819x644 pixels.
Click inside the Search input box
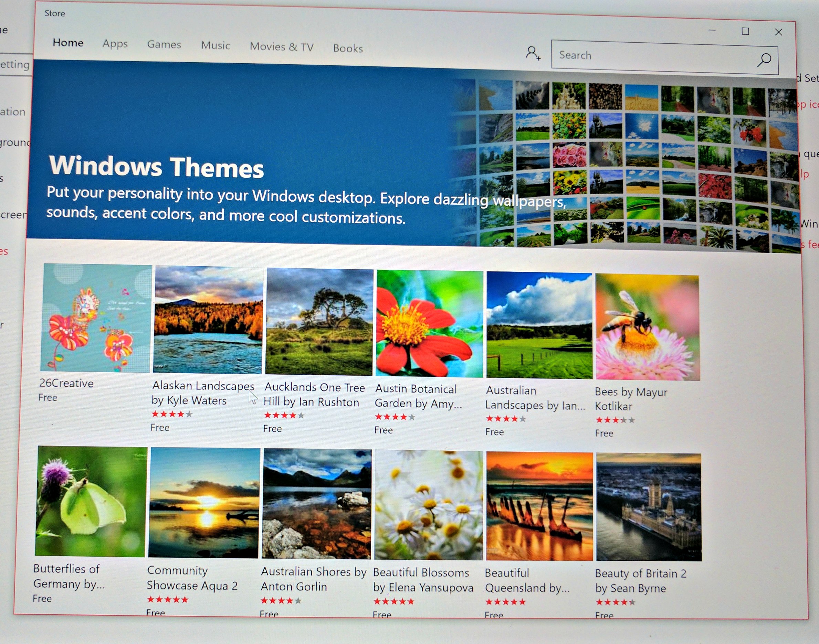(665, 57)
